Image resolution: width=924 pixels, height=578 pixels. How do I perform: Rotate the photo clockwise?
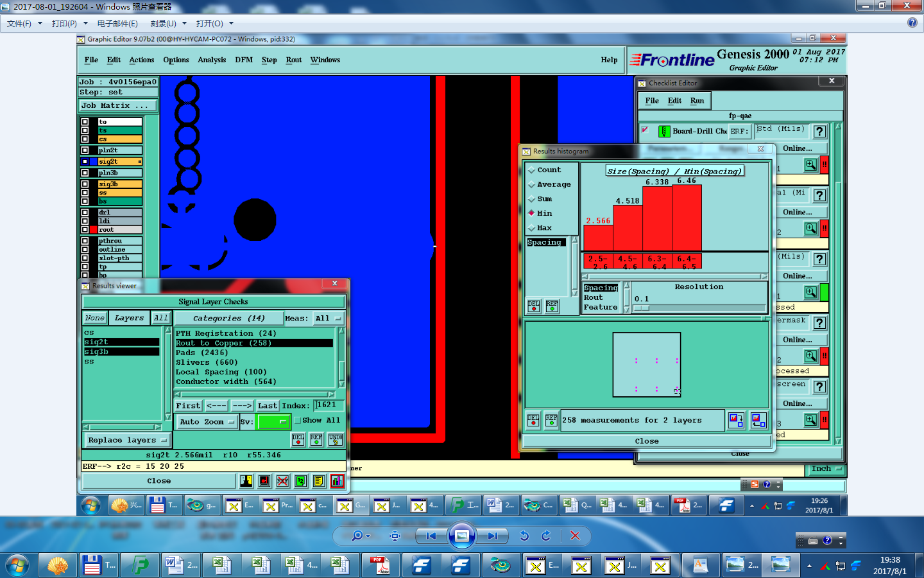(x=546, y=536)
